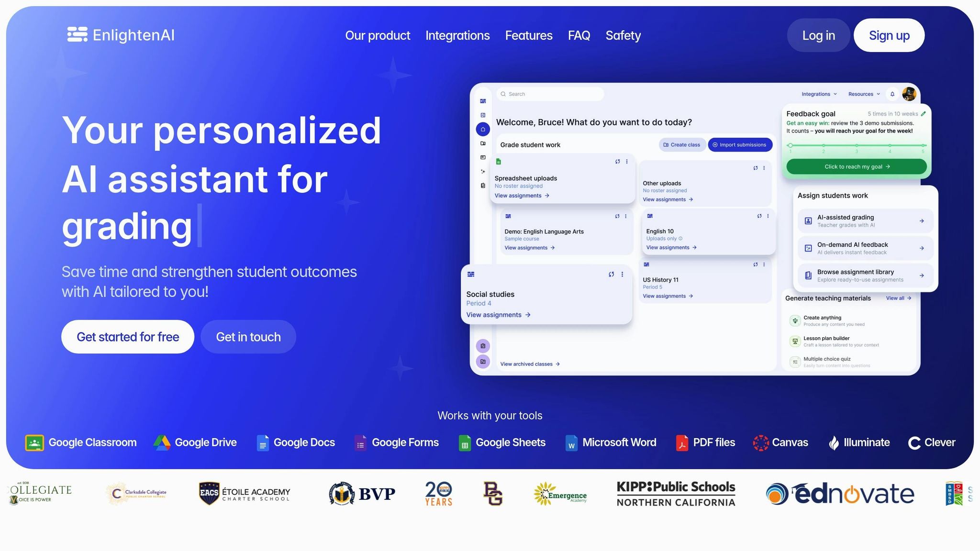Click the sync icon on Social studies card
The height and width of the screenshot is (551, 980).
pyautogui.click(x=611, y=274)
